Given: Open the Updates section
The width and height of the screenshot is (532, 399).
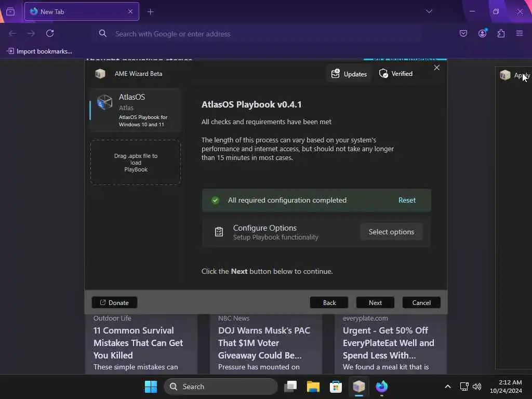Looking at the screenshot, I should pos(349,74).
